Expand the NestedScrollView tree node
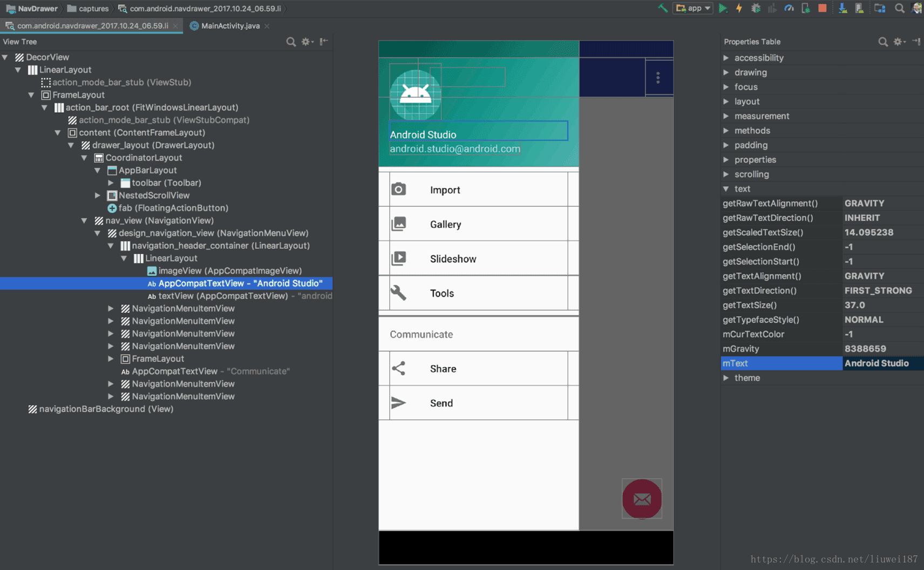 click(x=98, y=195)
